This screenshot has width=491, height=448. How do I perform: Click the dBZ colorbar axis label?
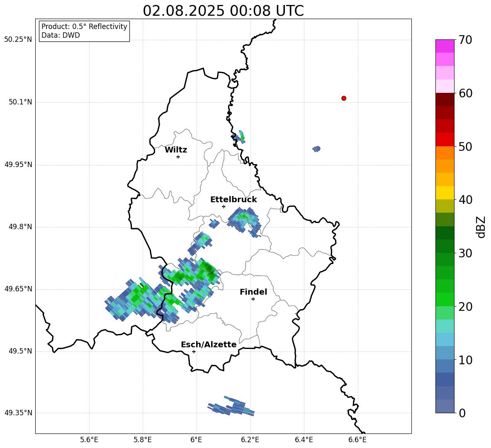click(x=481, y=227)
